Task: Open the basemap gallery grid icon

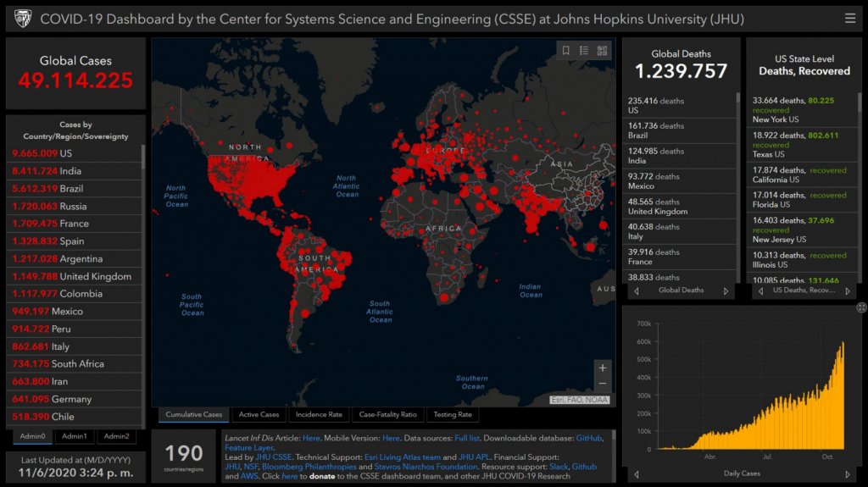Action: coord(603,51)
